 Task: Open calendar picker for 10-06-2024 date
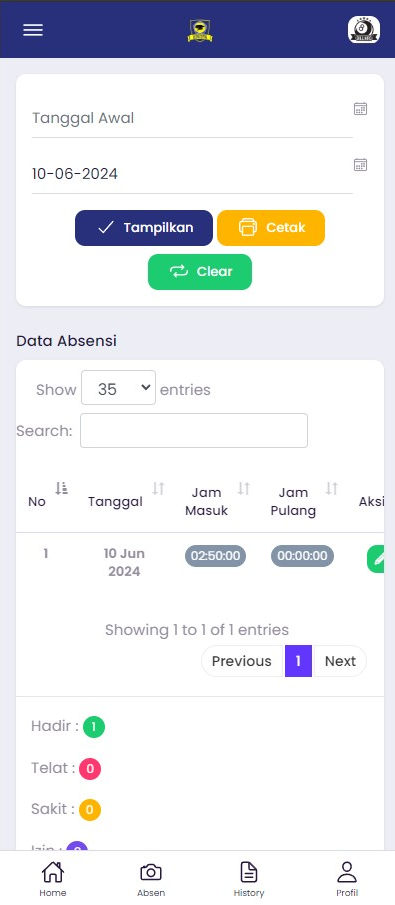click(x=360, y=164)
